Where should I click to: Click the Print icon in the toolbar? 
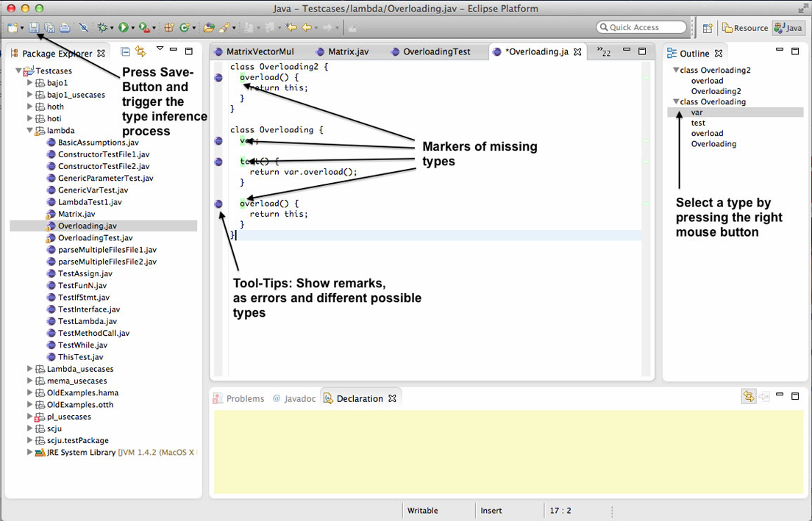[65, 28]
